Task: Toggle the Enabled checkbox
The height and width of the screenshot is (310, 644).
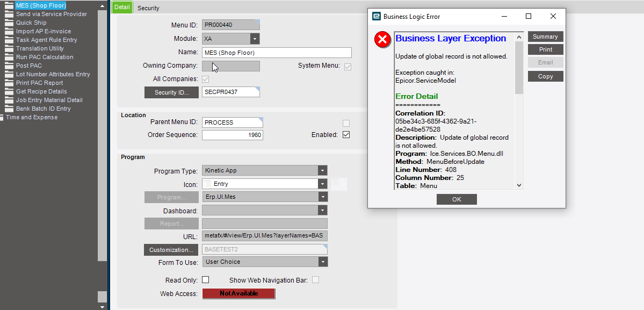Action: click(346, 135)
